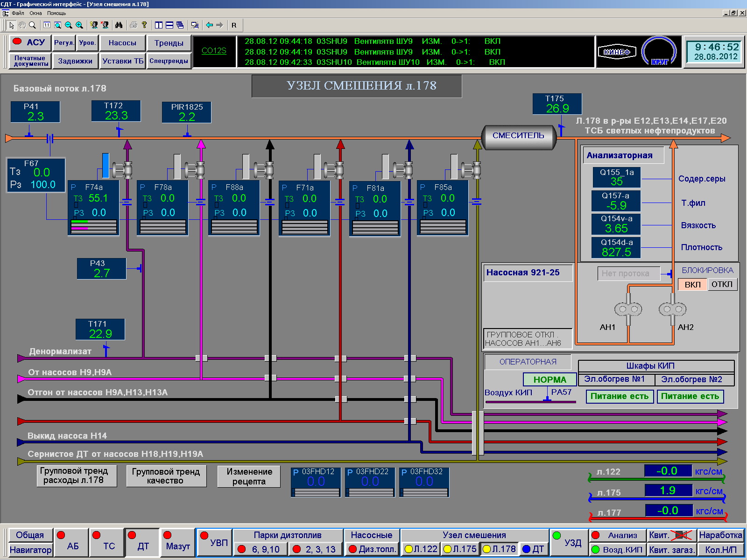Open Групповой тренд качество
Screen dimensions: 747x560
click(166, 476)
